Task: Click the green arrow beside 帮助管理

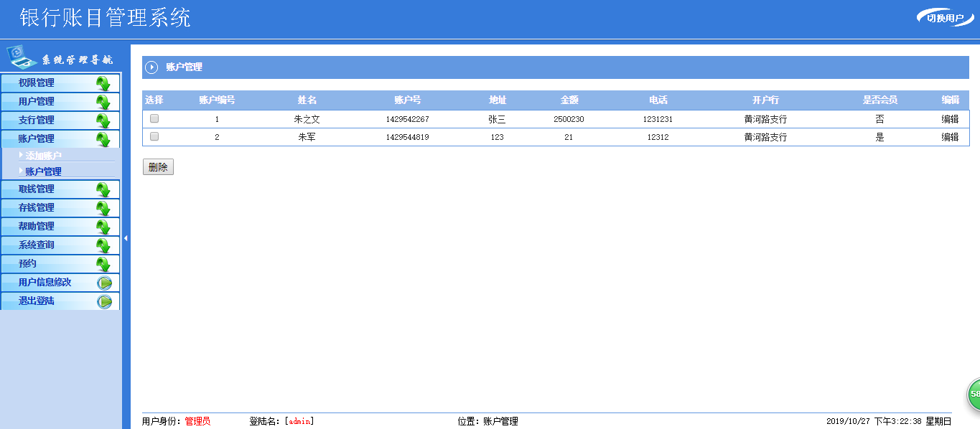Action: tap(103, 227)
